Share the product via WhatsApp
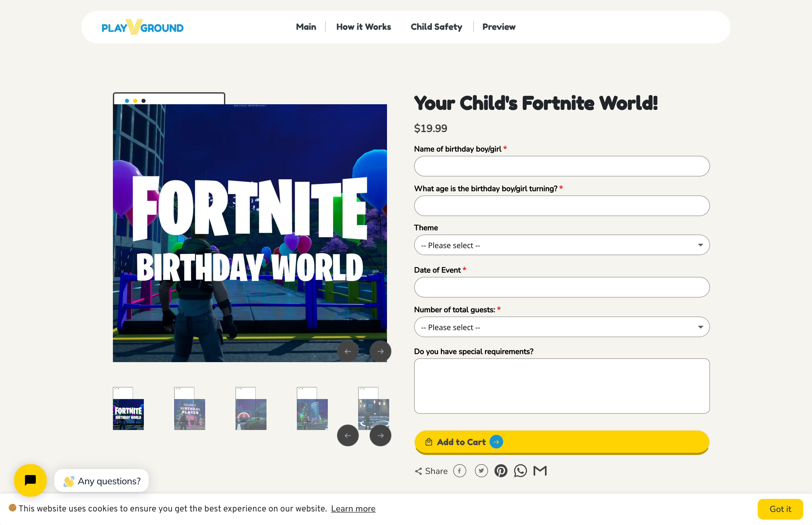 coord(521,471)
